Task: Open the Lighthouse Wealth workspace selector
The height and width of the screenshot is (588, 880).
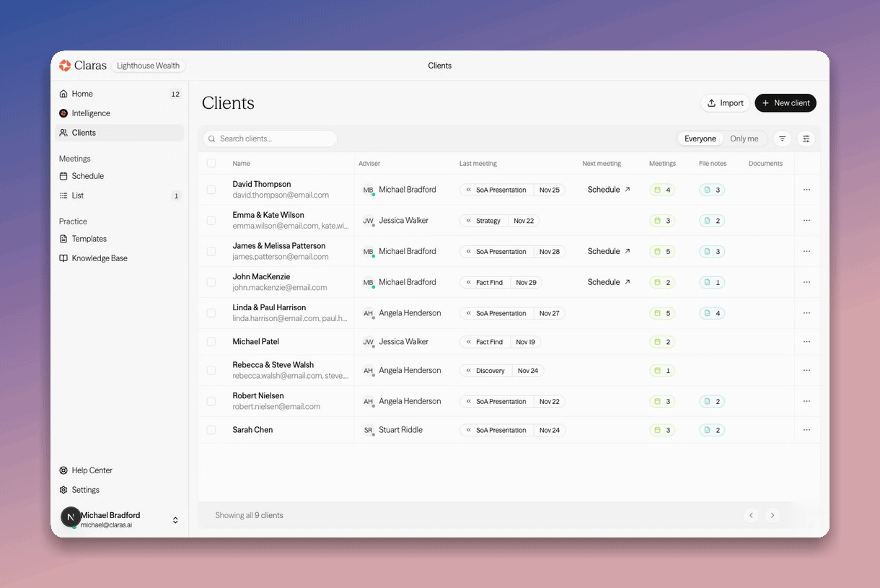Action: (x=149, y=66)
